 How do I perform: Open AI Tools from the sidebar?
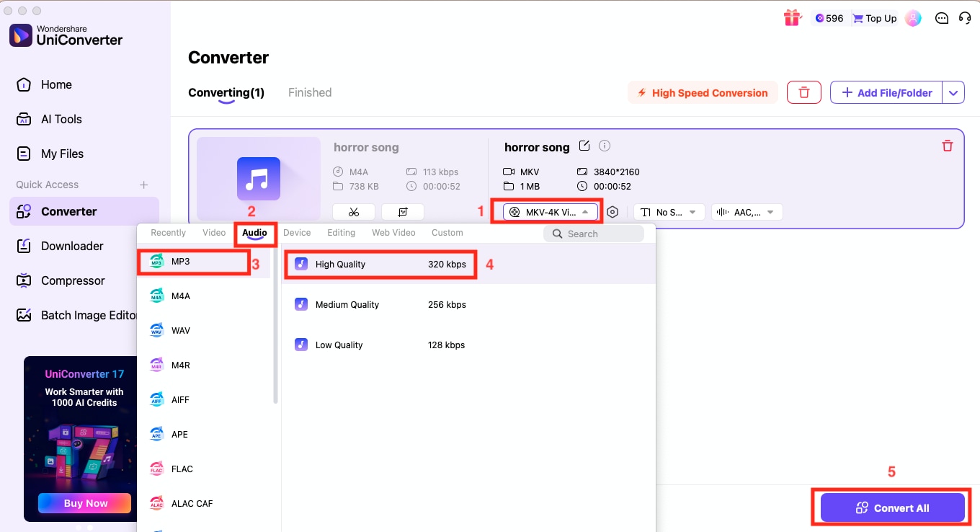(61, 119)
